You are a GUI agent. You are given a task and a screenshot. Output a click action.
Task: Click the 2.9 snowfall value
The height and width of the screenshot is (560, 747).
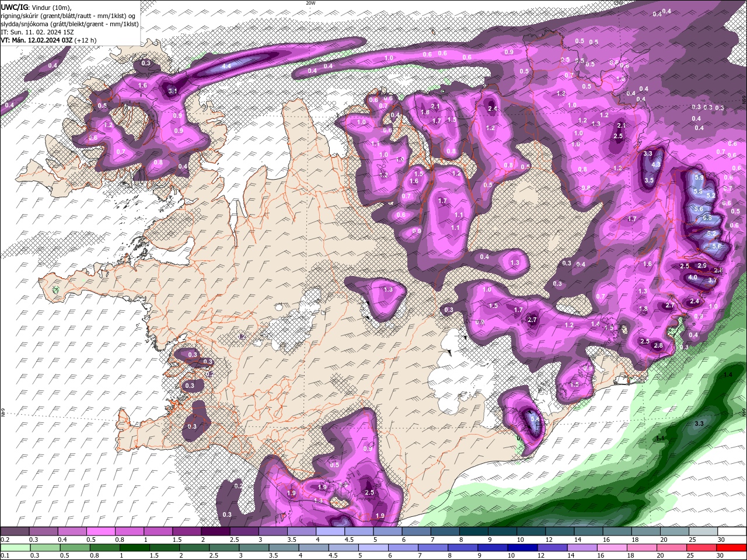pyautogui.click(x=702, y=265)
